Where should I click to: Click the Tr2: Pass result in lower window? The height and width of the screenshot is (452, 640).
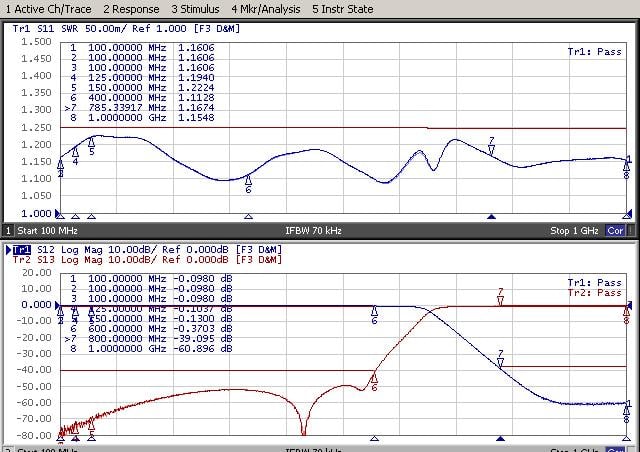pos(595,293)
